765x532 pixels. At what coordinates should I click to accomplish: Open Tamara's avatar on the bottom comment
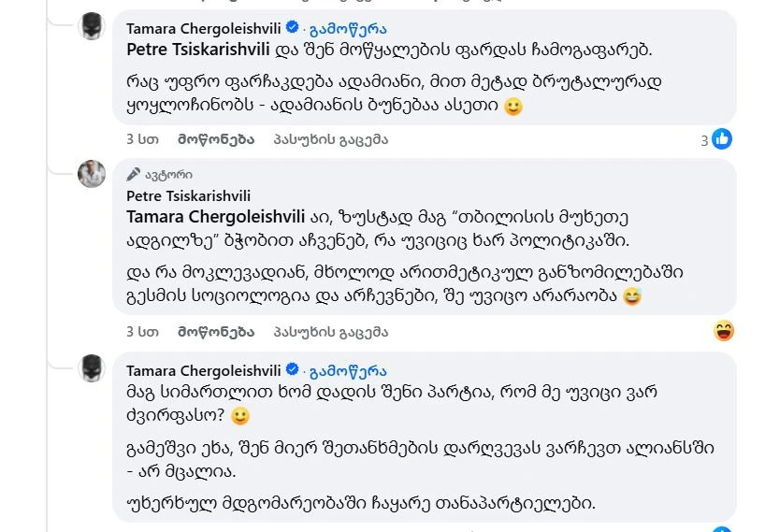(x=92, y=367)
